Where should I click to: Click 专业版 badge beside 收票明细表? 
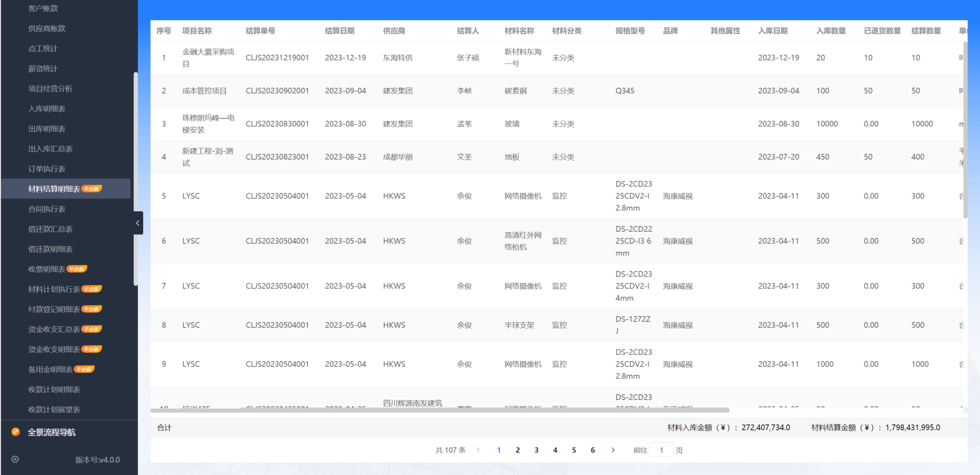pos(77,269)
